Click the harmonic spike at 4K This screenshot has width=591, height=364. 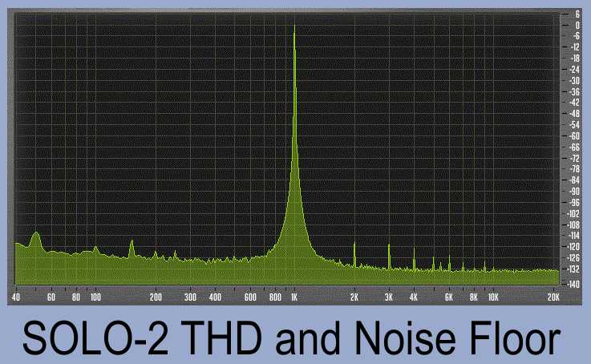pyautogui.click(x=414, y=259)
